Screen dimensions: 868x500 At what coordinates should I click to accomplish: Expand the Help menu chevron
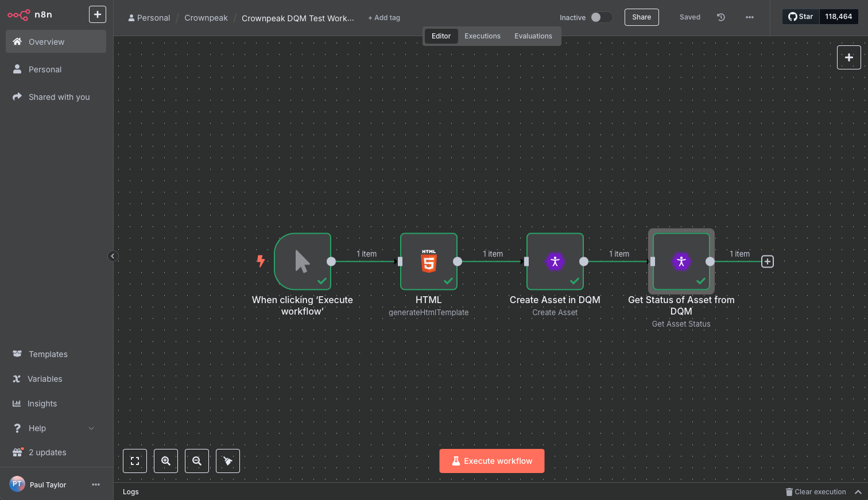click(91, 428)
